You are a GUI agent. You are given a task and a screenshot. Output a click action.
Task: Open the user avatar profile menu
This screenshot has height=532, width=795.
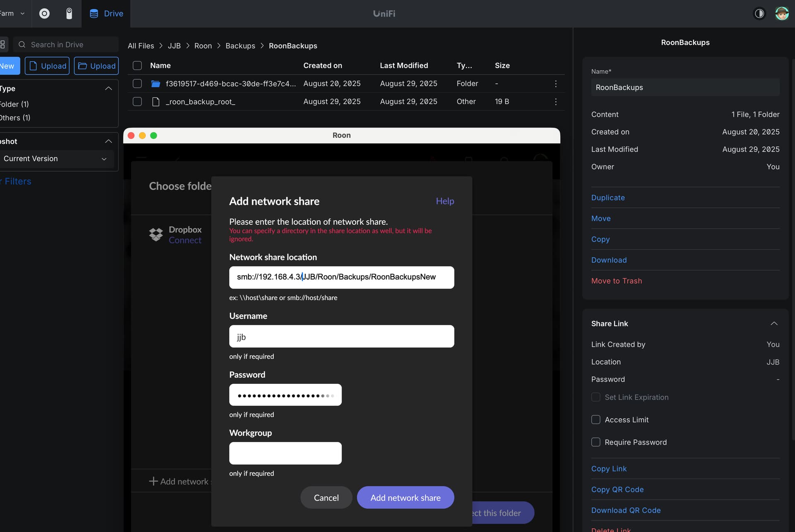[x=782, y=14]
